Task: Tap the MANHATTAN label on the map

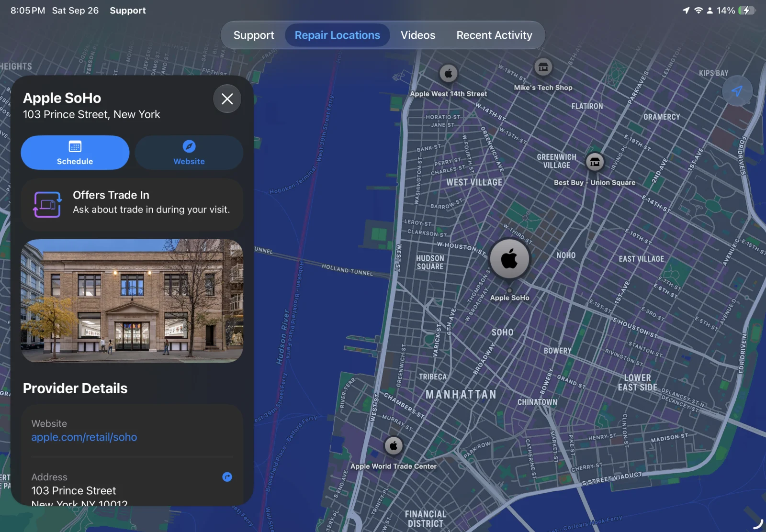Action: 461,395
